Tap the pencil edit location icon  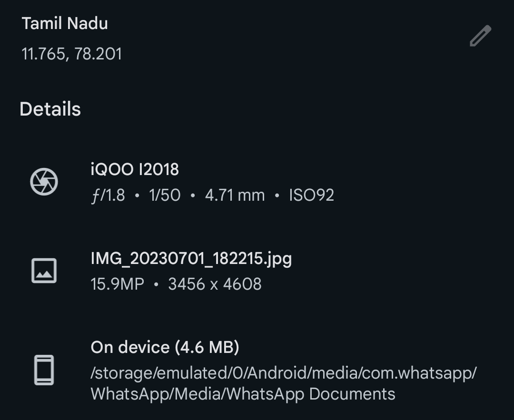coord(481,36)
